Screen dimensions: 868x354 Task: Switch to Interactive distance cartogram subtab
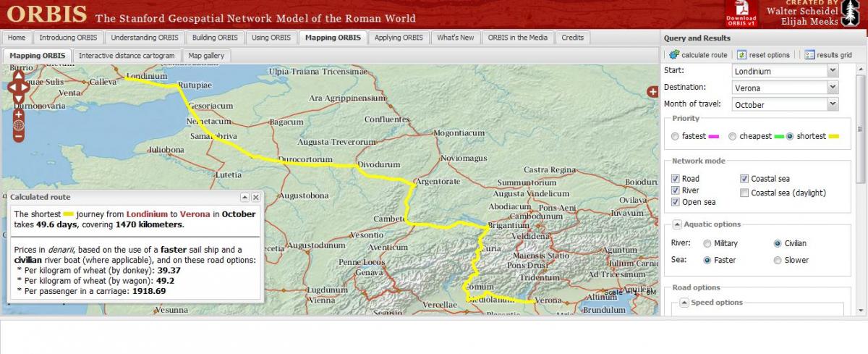(127, 56)
